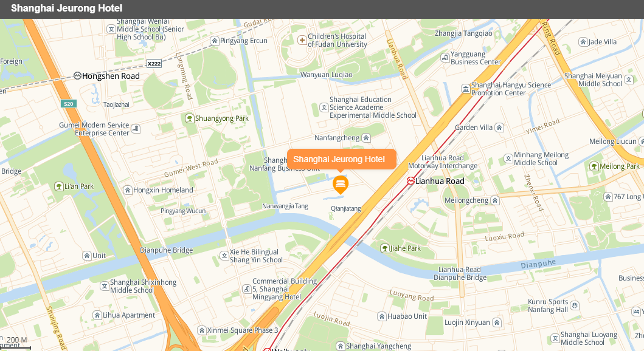Click the Li'an Park icon
The image size is (644, 351).
pyautogui.click(x=59, y=186)
